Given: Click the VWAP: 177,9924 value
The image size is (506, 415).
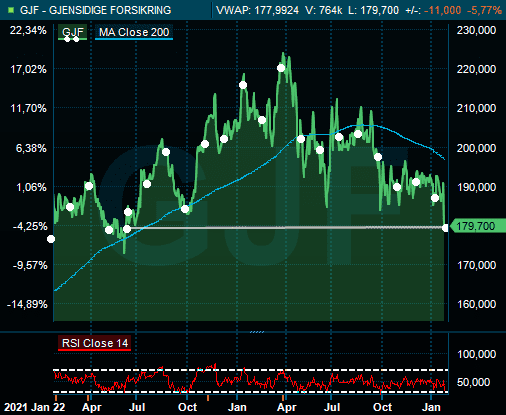Looking at the screenshot, I should pyautogui.click(x=257, y=10).
